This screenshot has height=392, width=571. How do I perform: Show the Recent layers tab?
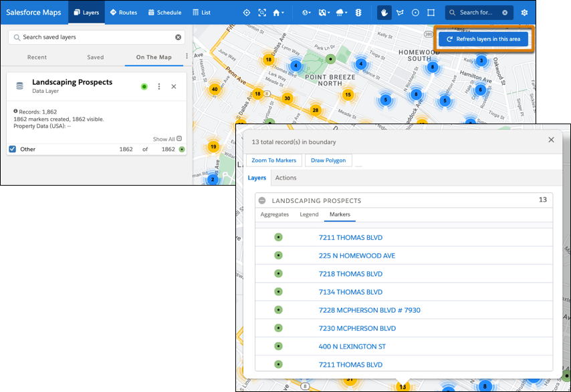(37, 57)
